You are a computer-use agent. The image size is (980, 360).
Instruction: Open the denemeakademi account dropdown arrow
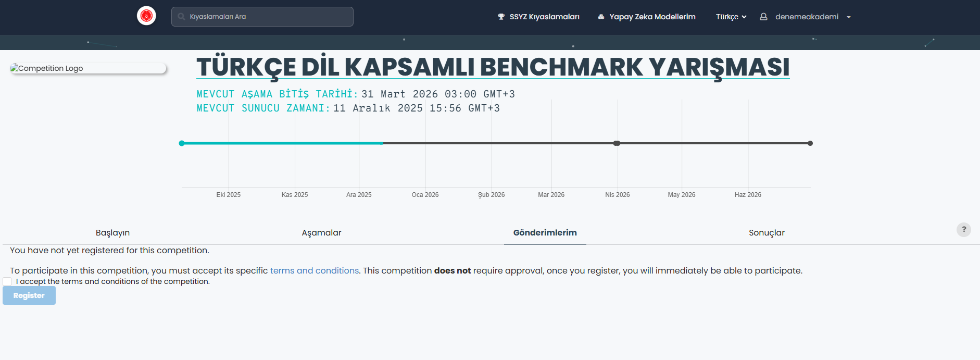coord(848,17)
